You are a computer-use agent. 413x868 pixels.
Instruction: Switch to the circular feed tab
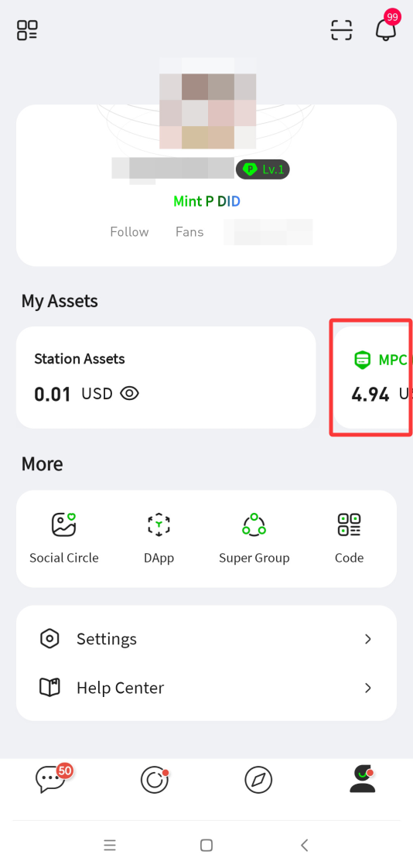point(155,780)
